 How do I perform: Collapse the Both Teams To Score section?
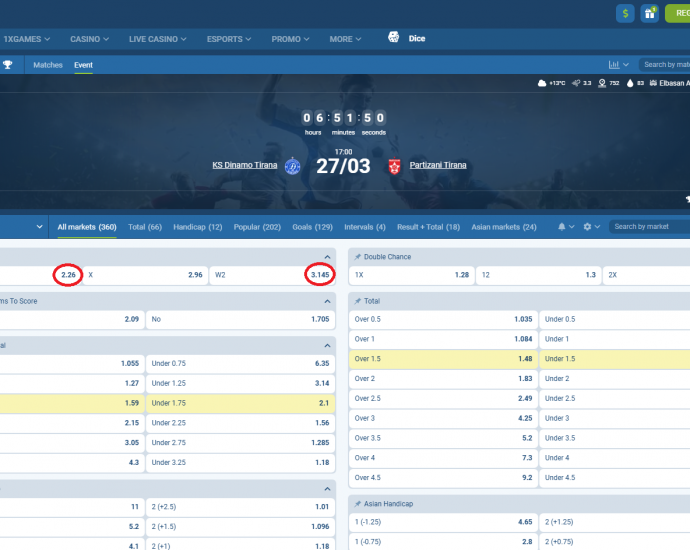pos(327,301)
